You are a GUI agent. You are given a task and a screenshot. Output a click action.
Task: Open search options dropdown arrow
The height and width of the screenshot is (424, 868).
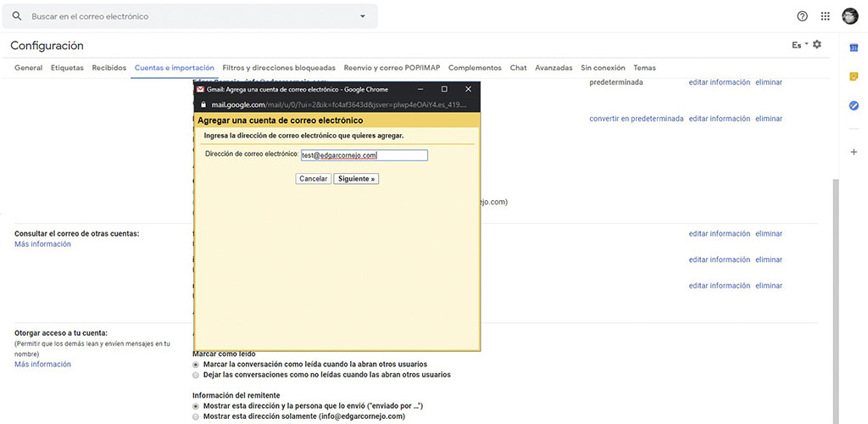point(363,17)
